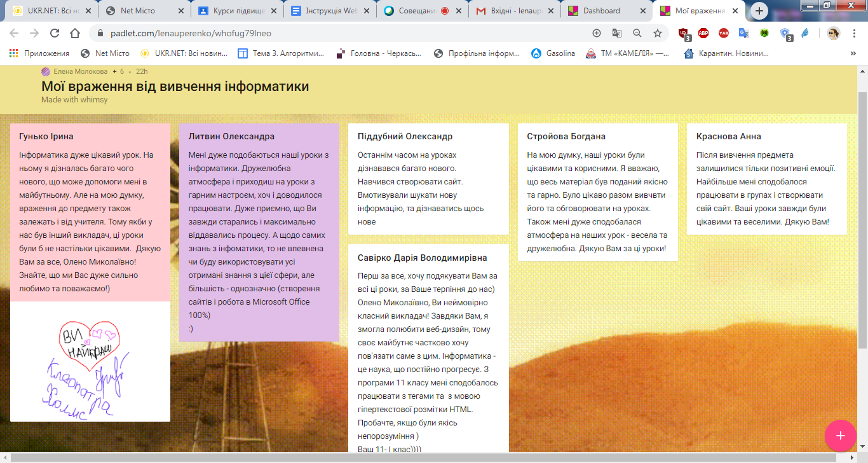868x463 pixels.
Task: Open Google Translate extension
Action: [743, 33]
